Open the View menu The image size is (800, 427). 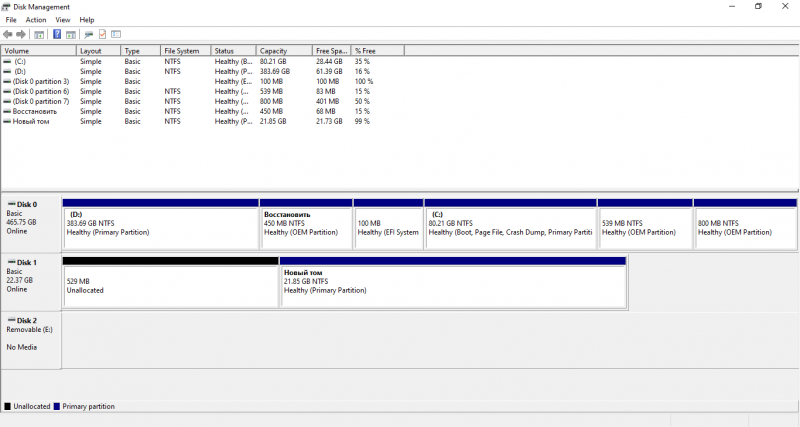click(63, 20)
